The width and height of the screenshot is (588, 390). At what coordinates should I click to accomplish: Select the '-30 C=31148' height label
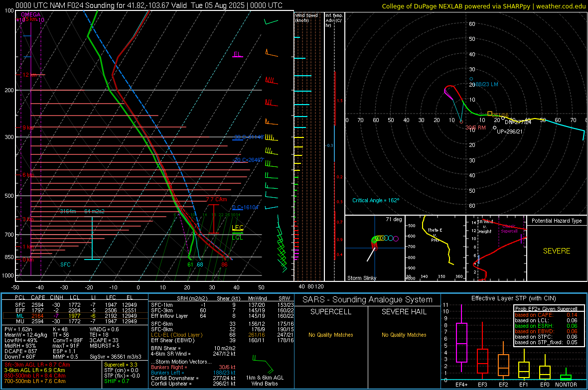(x=249, y=137)
